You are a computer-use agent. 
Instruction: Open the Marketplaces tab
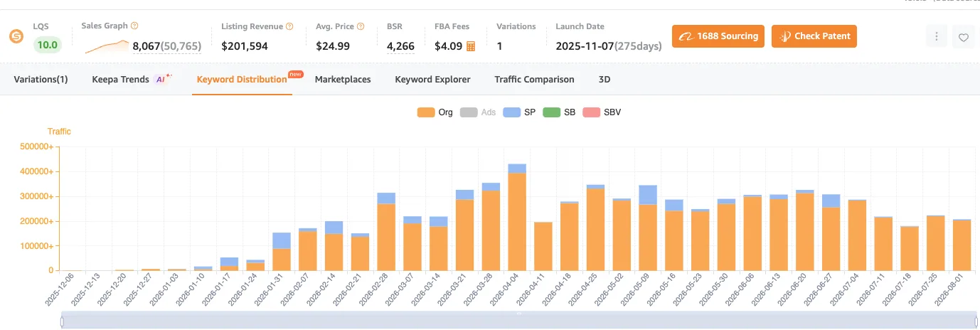click(343, 80)
